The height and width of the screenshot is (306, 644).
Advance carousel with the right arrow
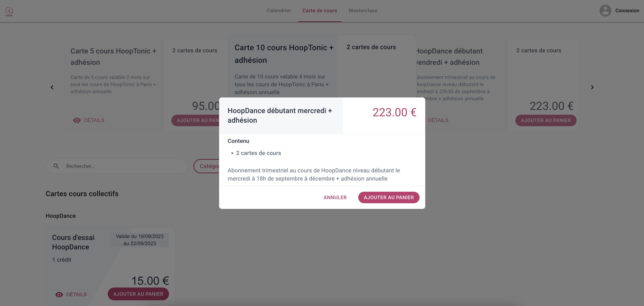[592, 88]
